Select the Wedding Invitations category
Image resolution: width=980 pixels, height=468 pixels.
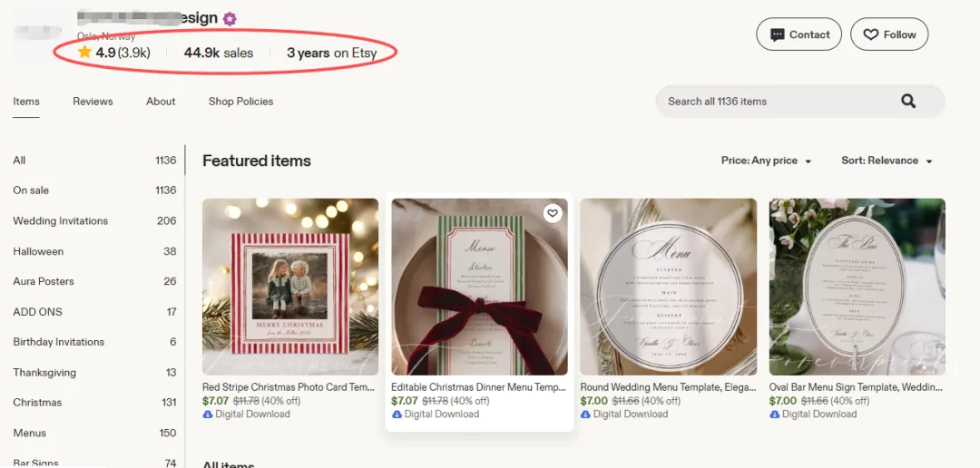click(x=94, y=220)
